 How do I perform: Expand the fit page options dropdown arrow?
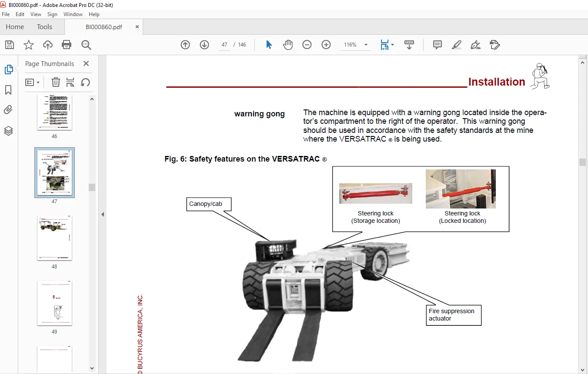pos(393,45)
